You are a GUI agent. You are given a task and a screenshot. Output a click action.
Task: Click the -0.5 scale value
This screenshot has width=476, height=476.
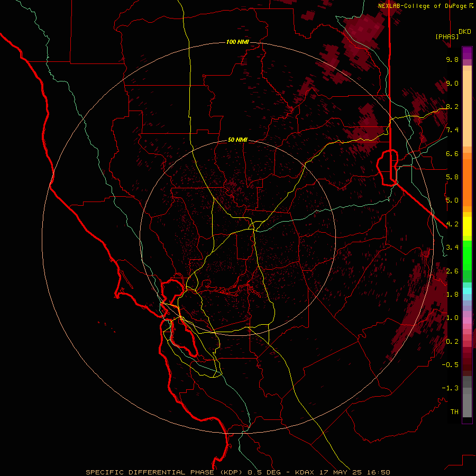tap(450, 365)
